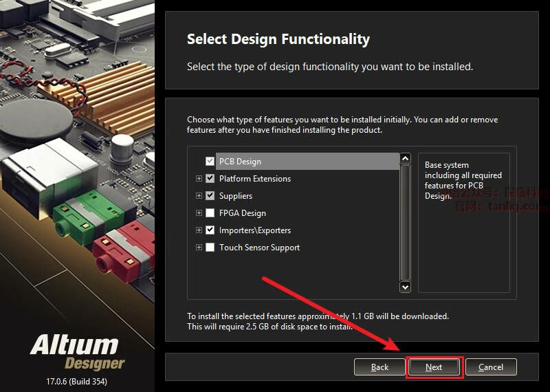This screenshot has height=392, width=550.
Task: Uncheck the Suppliers checkbox
Action: pyautogui.click(x=210, y=196)
